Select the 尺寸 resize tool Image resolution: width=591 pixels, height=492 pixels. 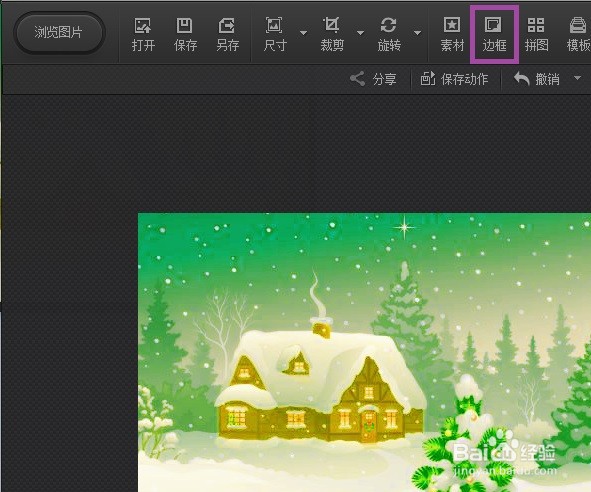coord(275,34)
